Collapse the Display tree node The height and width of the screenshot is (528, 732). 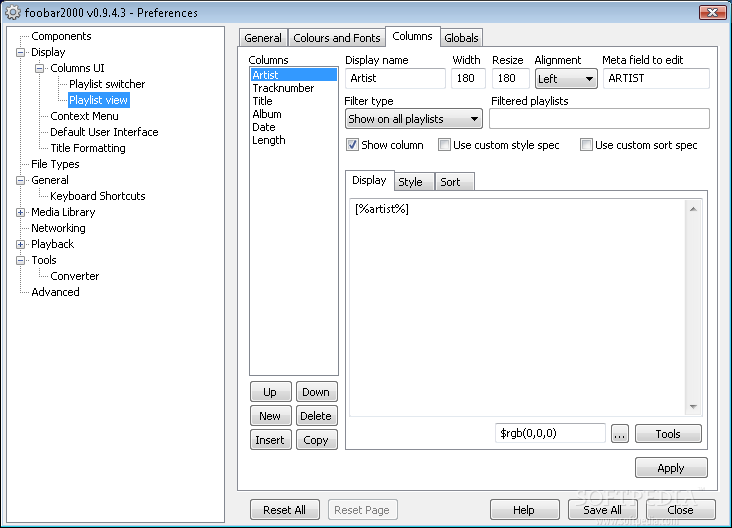tap(21, 52)
